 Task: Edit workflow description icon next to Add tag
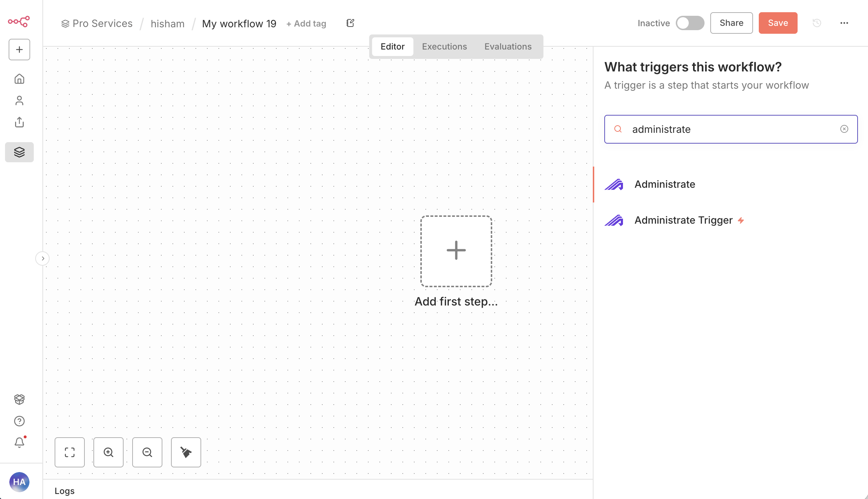pyautogui.click(x=350, y=23)
